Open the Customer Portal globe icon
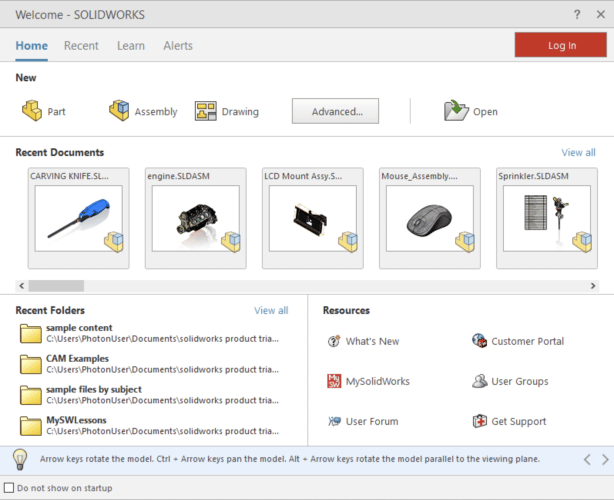This screenshot has height=500, width=614. 479,341
